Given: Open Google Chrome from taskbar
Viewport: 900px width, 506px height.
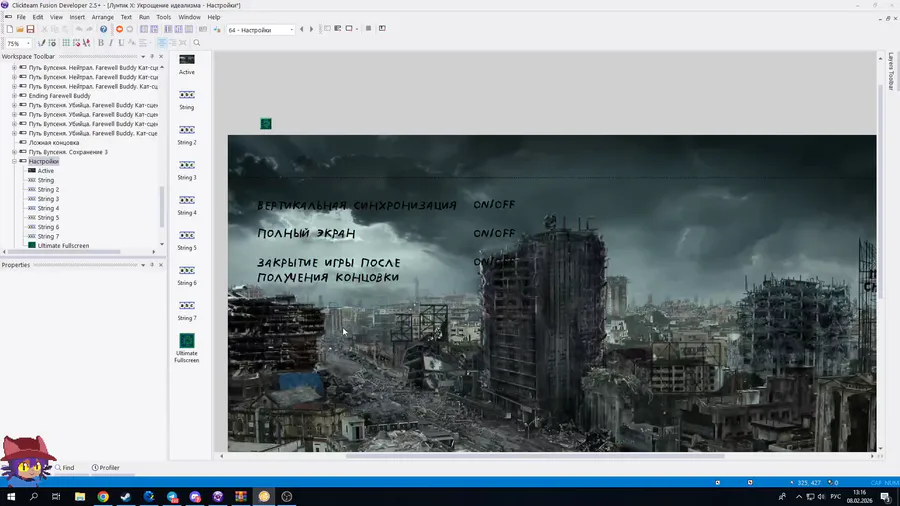Looking at the screenshot, I should pyautogui.click(x=103, y=496).
